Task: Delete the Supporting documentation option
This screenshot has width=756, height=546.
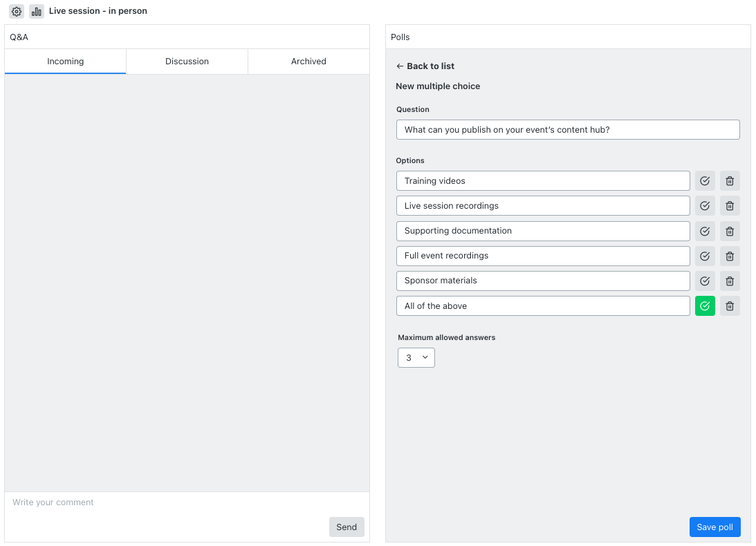Action: click(x=730, y=231)
